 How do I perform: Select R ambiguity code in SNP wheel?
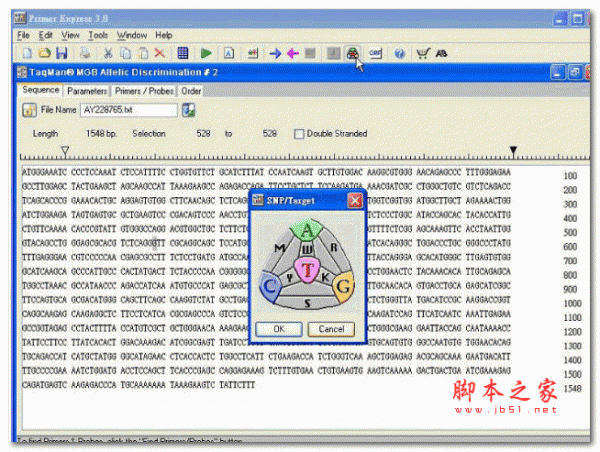point(334,248)
